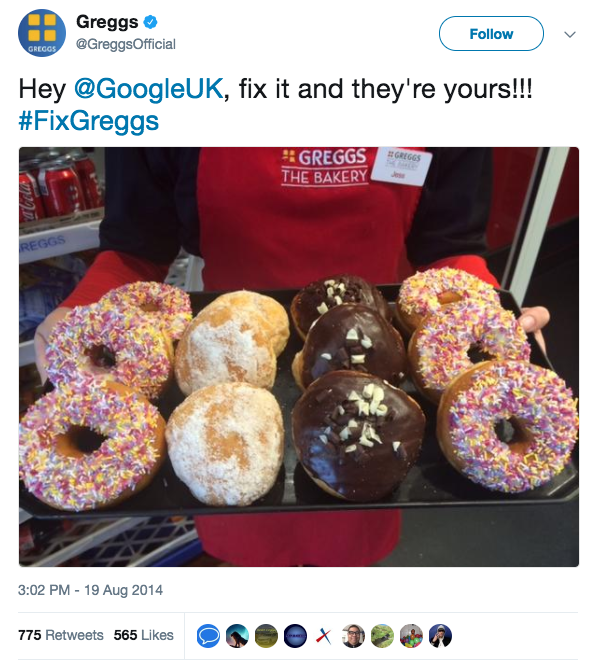Open the avatar of man with glasses
The image size is (590, 660).
(353, 635)
